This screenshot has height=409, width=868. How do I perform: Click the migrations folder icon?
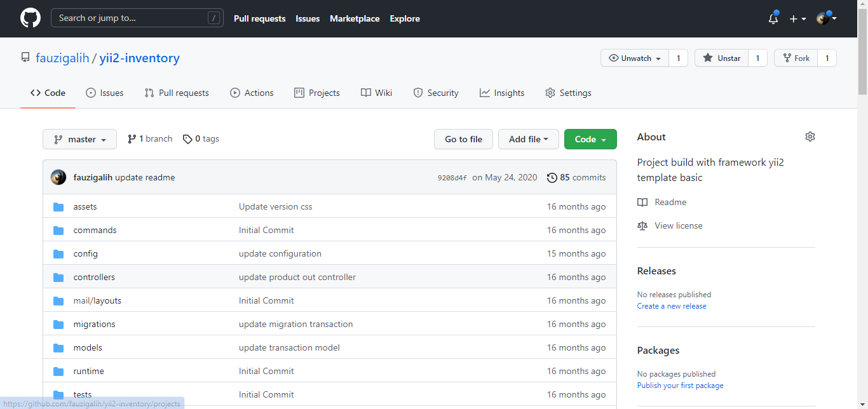[x=58, y=325]
